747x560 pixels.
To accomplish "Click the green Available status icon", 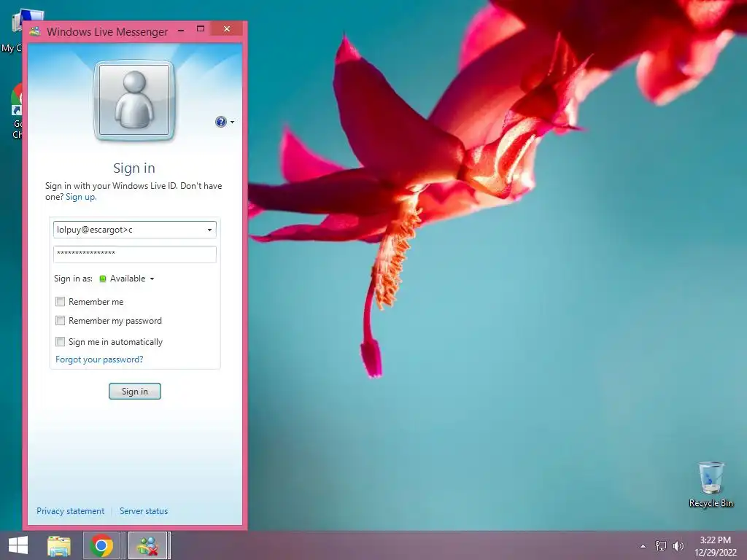I will 102,279.
